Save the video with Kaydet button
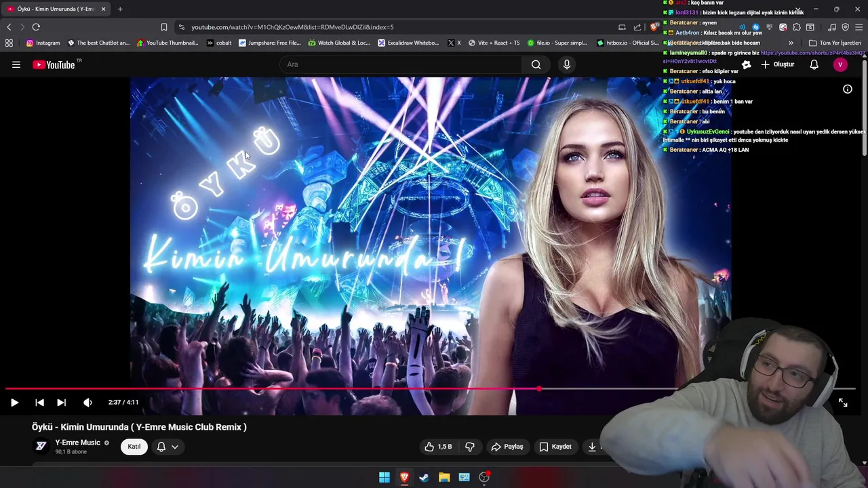The width and height of the screenshot is (868, 488). point(555,447)
